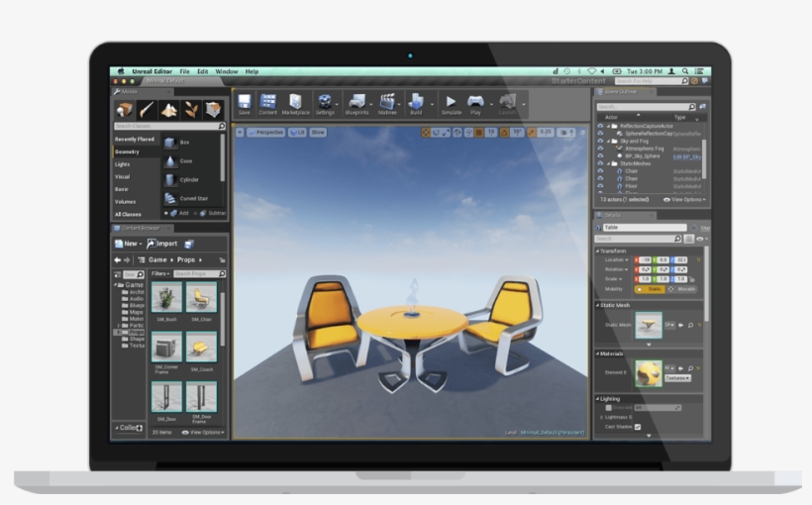812x505 pixels.
Task: Set Mobility to Static
Action: click(x=650, y=289)
